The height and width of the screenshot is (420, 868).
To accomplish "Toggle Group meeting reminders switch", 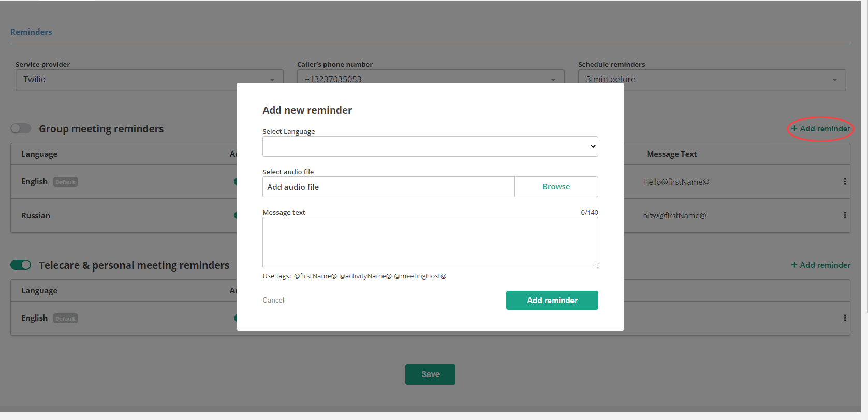I will [21, 128].
